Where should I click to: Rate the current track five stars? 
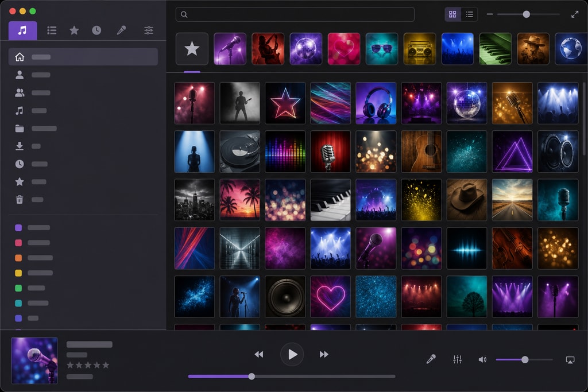[x=106, y=365]
